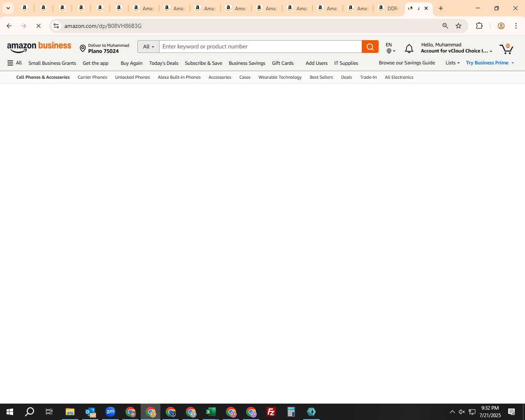The height and width of the screenshot is (420, 525).
Task: Expand the All search category dropdown
Action: tap(148, 47)
